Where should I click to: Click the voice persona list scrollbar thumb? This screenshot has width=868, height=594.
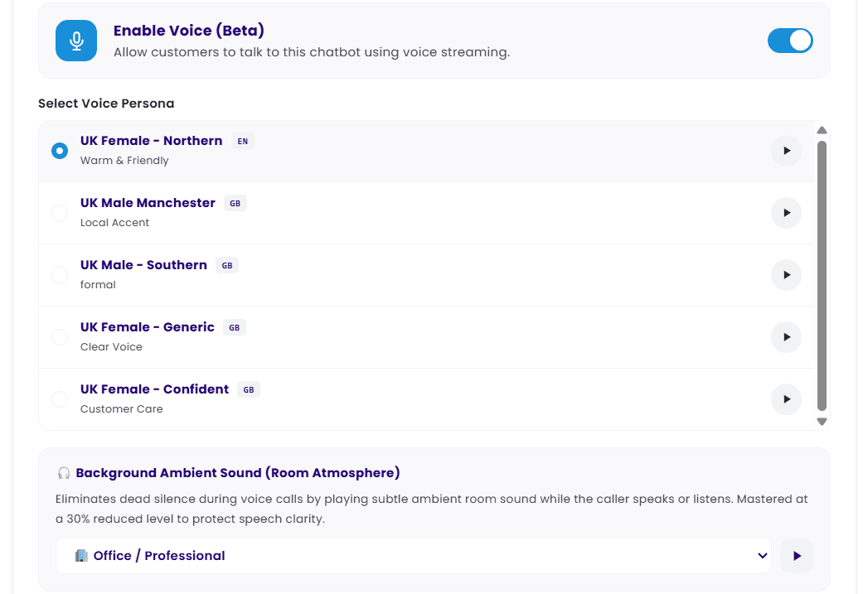pyautogui.click(x=822, y=276)
